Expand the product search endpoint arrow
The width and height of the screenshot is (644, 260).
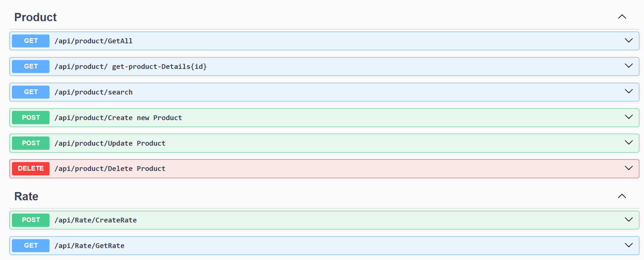pos(628,91)
